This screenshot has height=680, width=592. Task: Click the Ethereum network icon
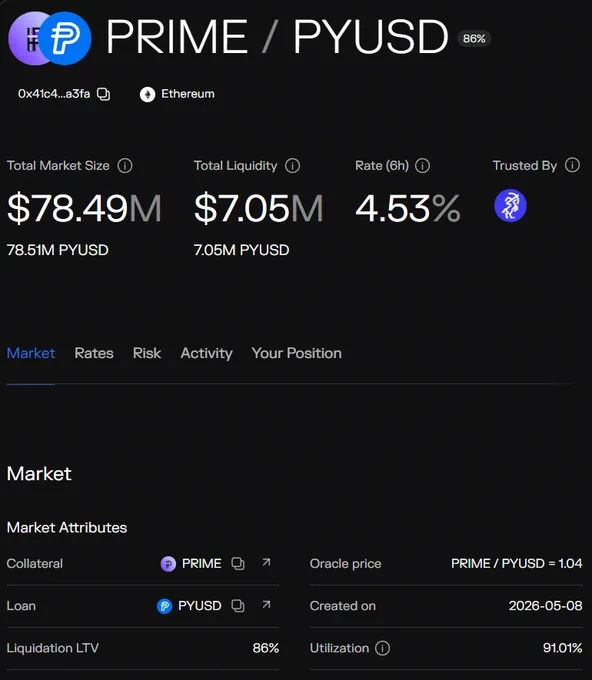click(x=147, y=94)
